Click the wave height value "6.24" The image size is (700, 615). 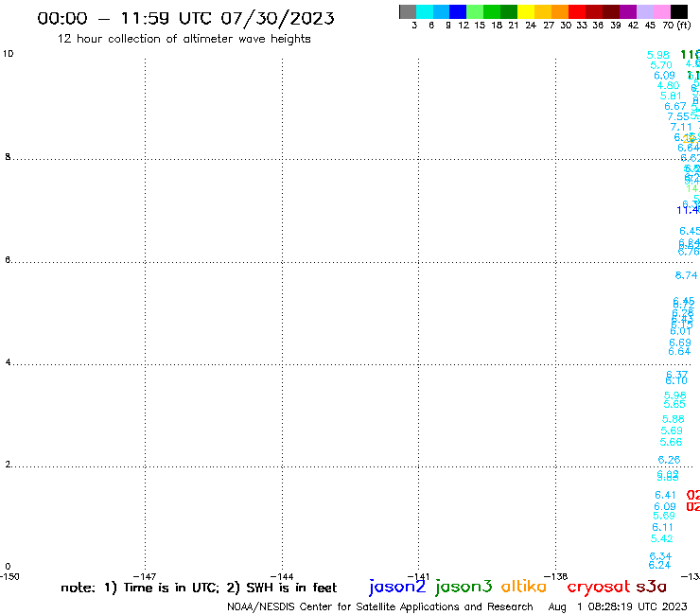[659, 566]
